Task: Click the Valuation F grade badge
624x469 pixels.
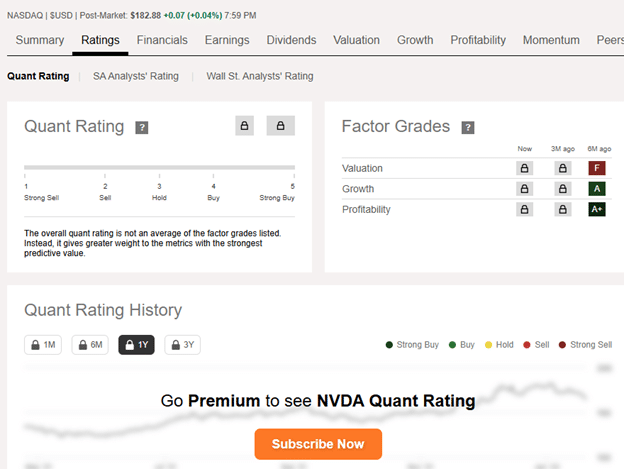Action: click(x=597, y=168)
